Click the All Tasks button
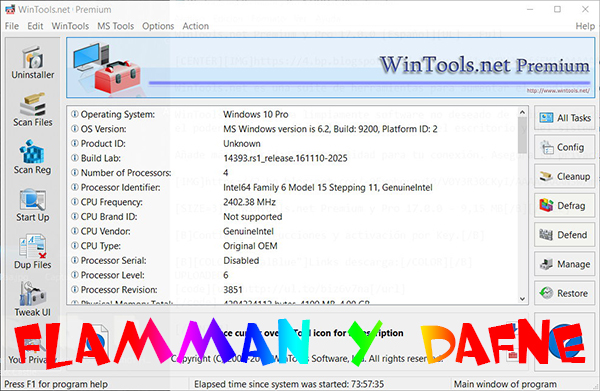Screen dimensions: 600x391 565,118
